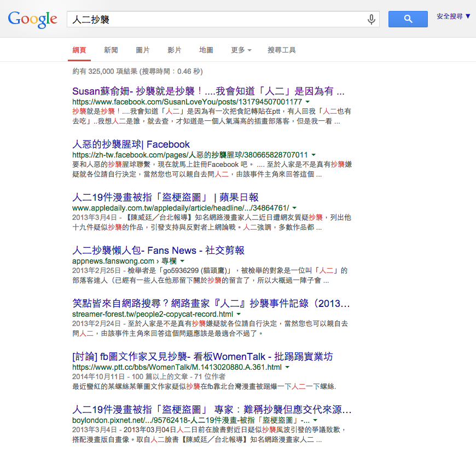Switch to the 地圖 tab
476x453 pixels.
(206, 50)
